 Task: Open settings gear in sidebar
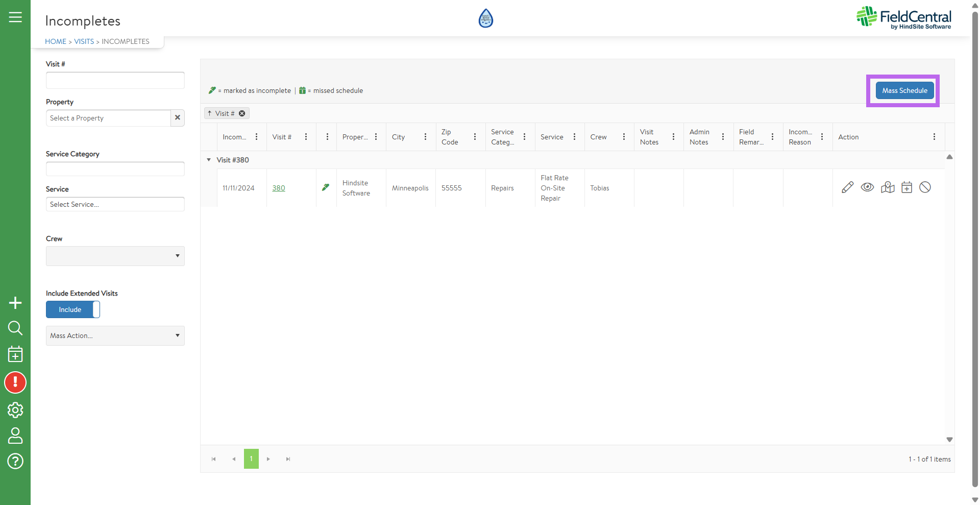15,410
